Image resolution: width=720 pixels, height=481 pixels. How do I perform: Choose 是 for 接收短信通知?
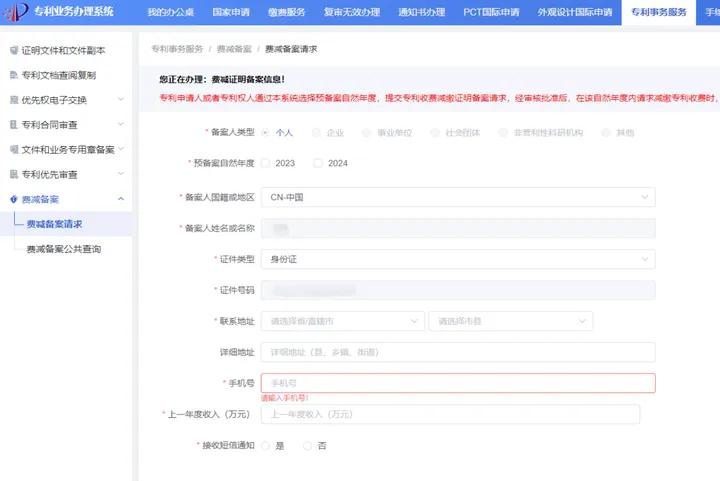265,446
